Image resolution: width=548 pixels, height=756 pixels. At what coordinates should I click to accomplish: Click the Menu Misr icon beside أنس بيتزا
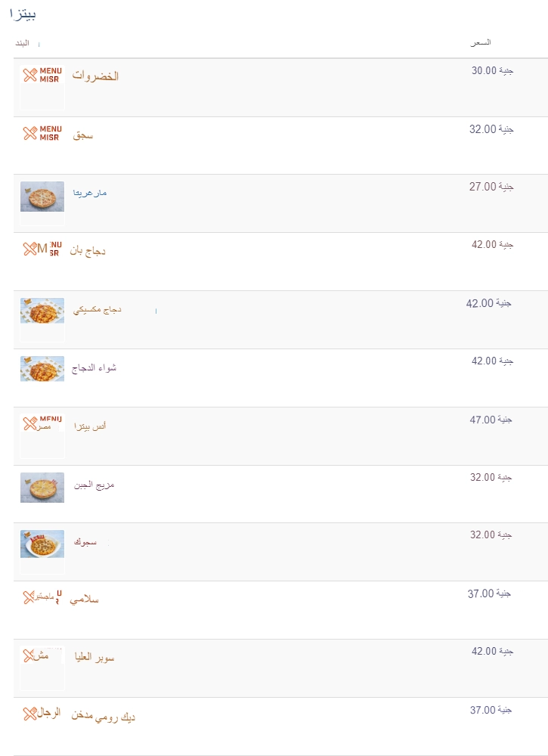tap(42, 423)
